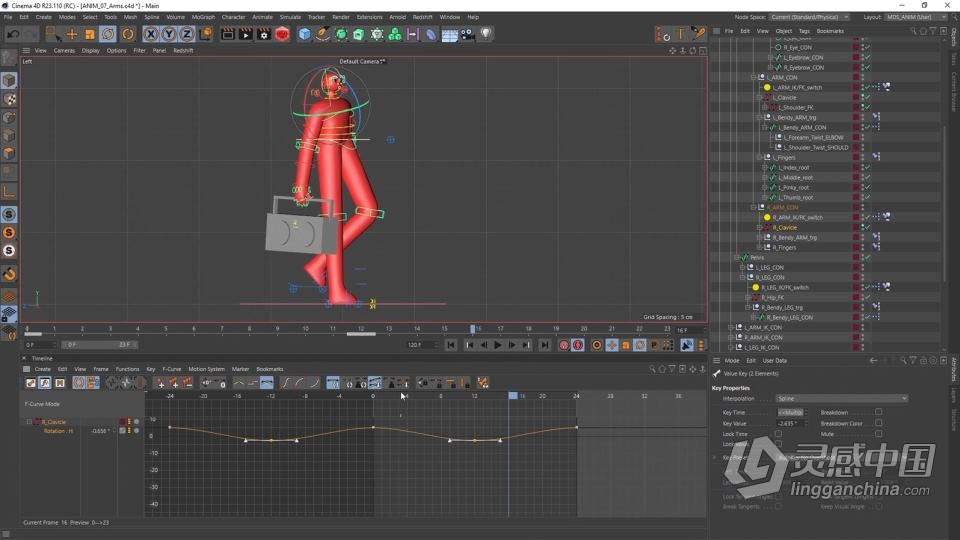
Task: Click the frame 16 playhead marker on timeline ruler
Action: pyautogui.click(x=473, y=329)
